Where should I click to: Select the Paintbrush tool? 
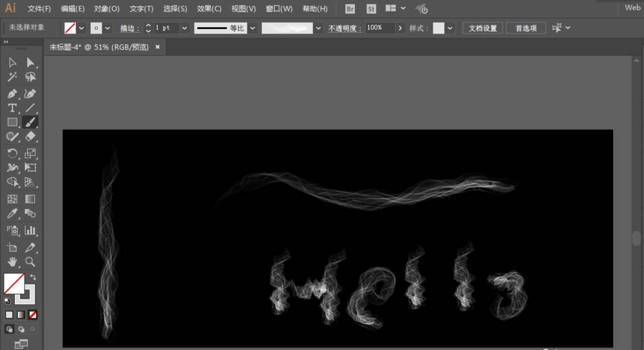coord(30,122)
